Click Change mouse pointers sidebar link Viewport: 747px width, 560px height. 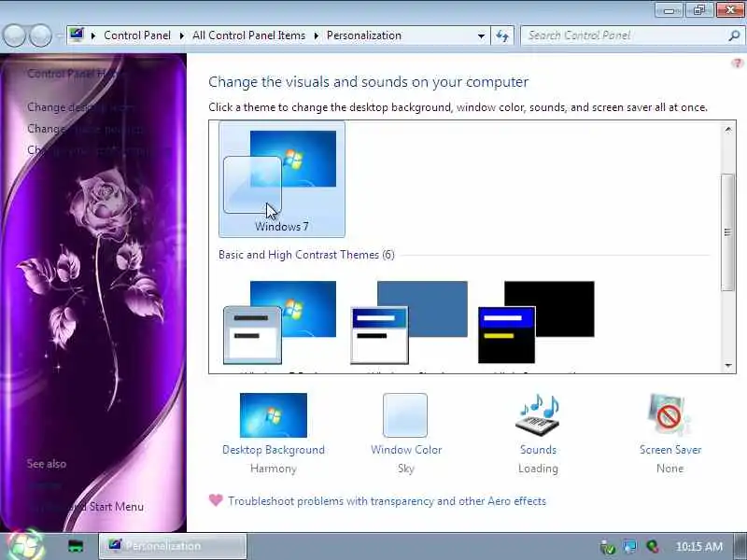click(x=85, y=129)
